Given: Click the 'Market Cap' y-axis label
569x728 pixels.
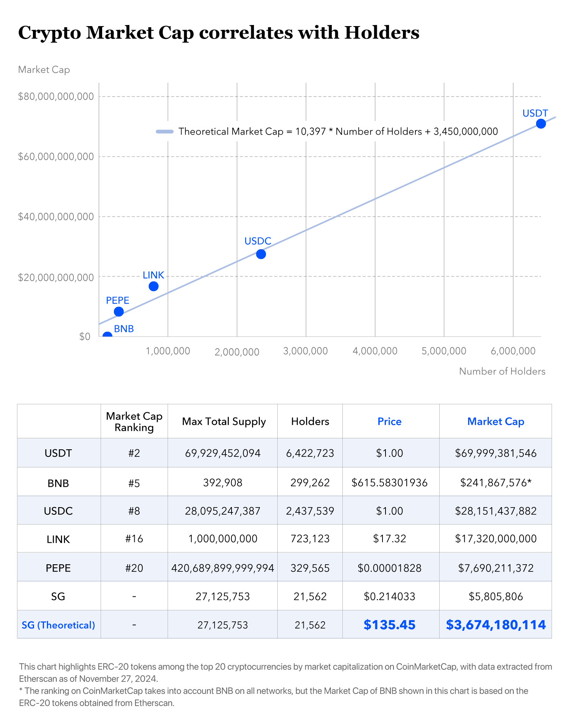Looking at the screenshot, I should (x=44, y=70).
